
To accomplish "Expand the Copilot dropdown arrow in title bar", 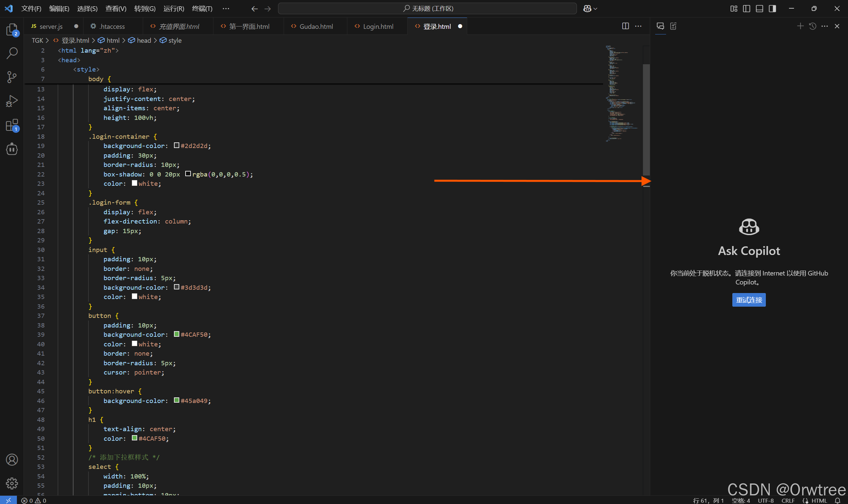I will (x=595, y=9).
